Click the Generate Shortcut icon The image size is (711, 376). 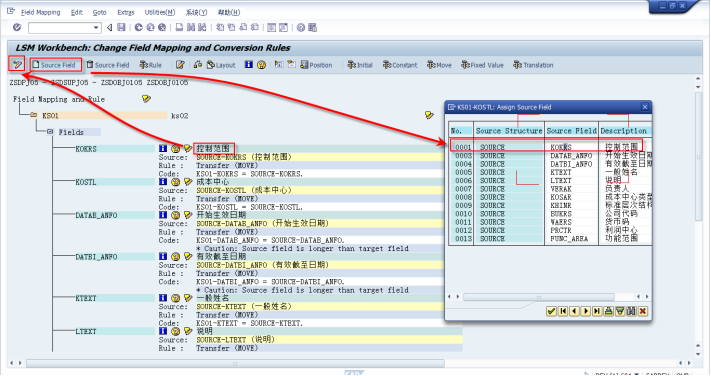[x=283, y=28]
